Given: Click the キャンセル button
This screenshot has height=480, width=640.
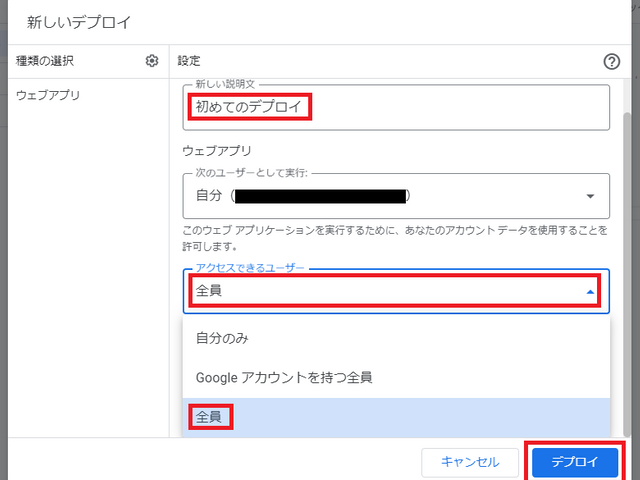Looking at the screenshot, I should pyautogui.click(x=470, y=462).
